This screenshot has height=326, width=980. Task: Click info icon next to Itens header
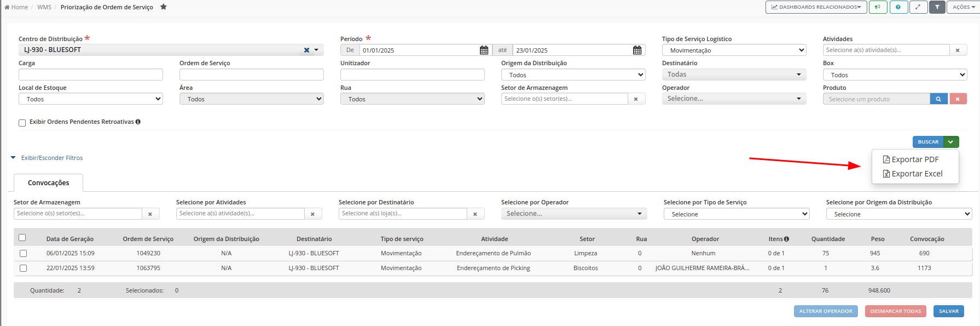(786, 239)
